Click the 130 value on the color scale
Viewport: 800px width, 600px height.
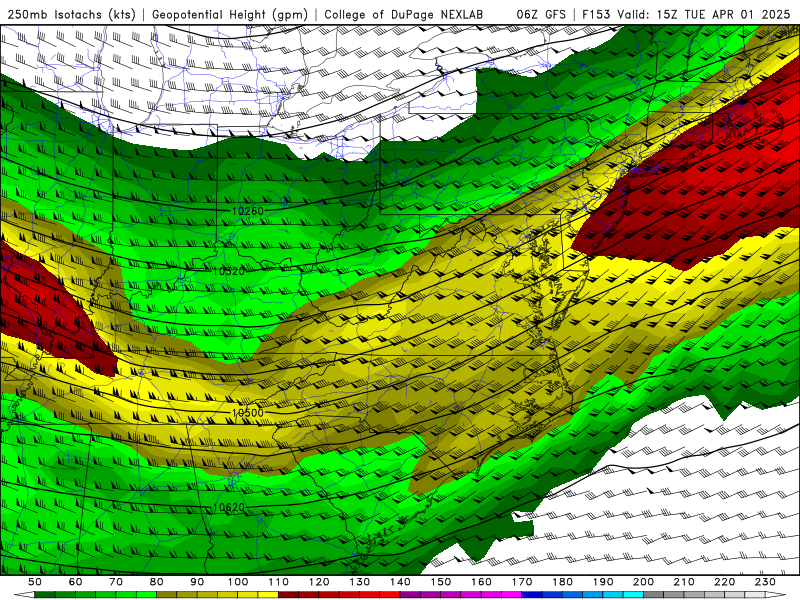360,582
